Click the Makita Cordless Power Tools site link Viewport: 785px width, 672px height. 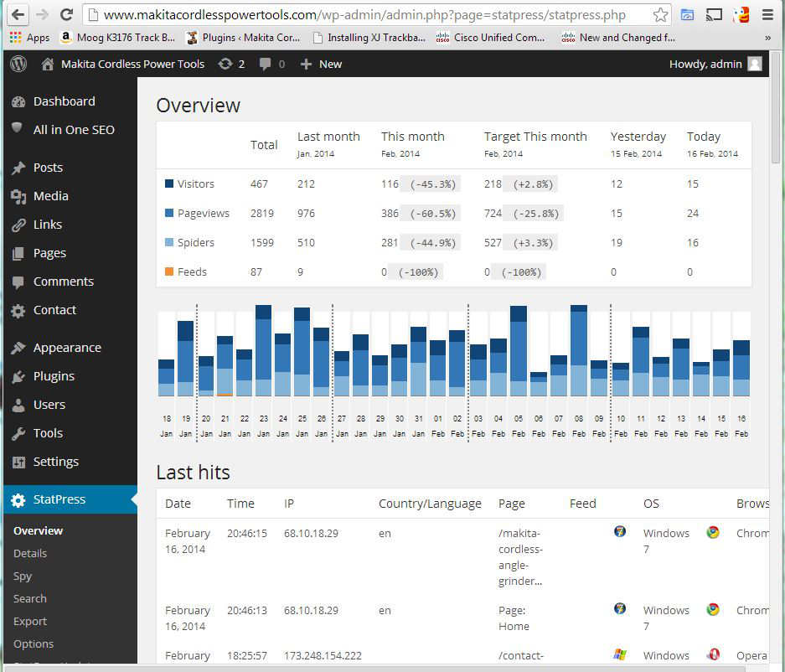(132, 64)
